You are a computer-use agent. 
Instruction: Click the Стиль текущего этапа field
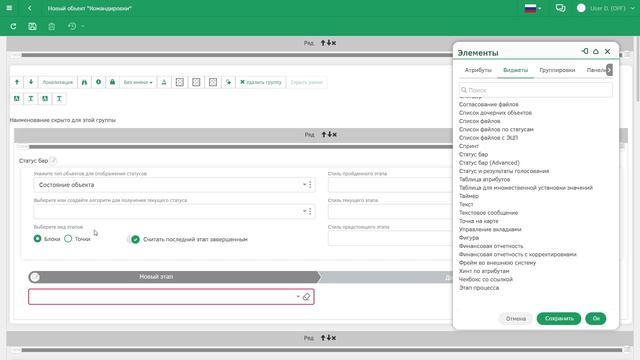pyautogui.click(x=390, y=211)
